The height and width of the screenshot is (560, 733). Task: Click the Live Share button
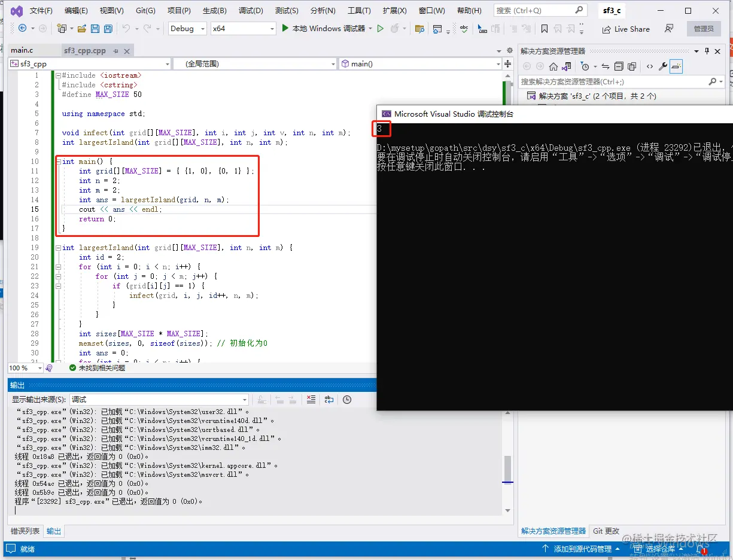[x=625, y=29]
